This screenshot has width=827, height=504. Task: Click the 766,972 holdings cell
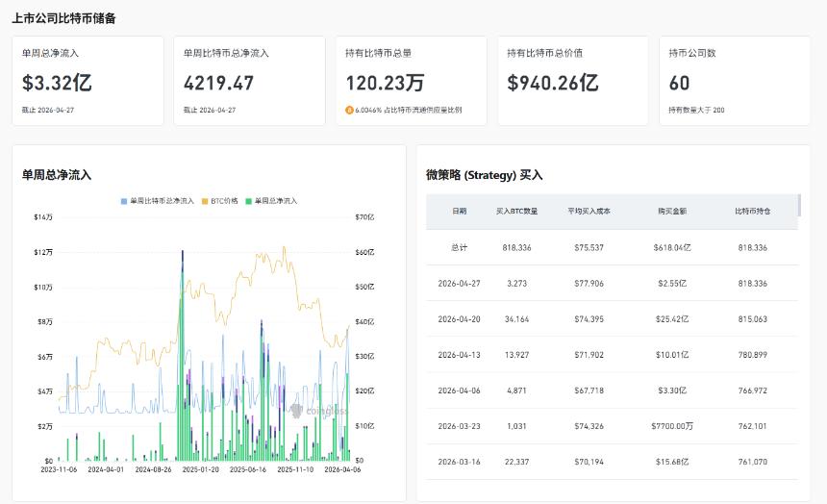point(753,391)
